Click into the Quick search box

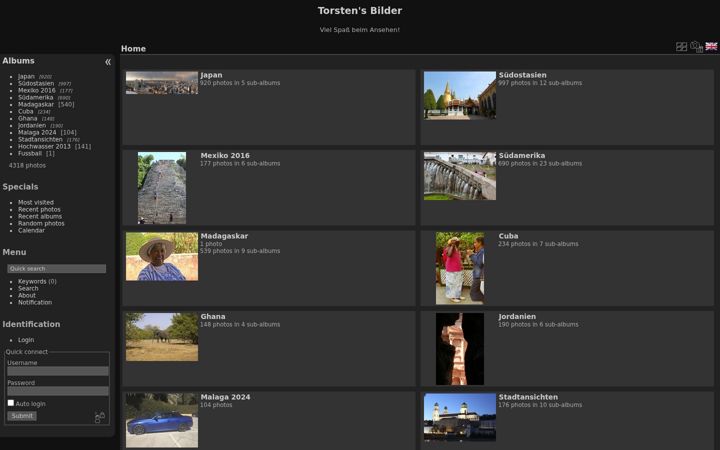(x=56, y=269)
